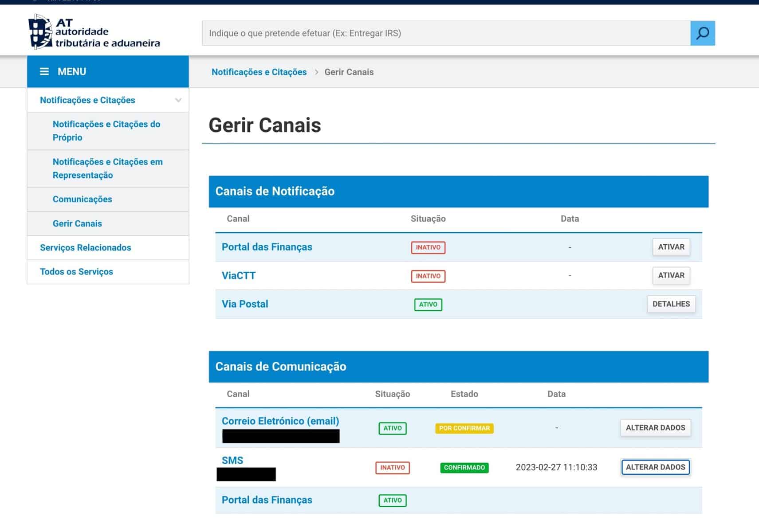Open Notificações e Citações do Próprio
Screen dimensions: 759x532
pos(106,131)
